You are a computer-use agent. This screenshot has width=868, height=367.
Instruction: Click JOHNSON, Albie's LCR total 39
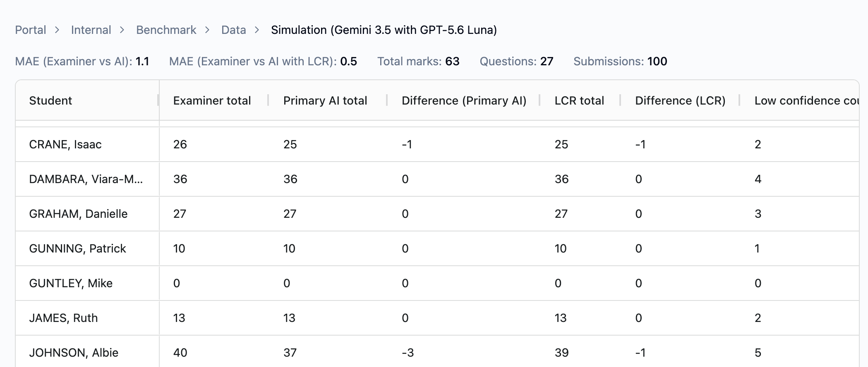(x=561, y=353)
